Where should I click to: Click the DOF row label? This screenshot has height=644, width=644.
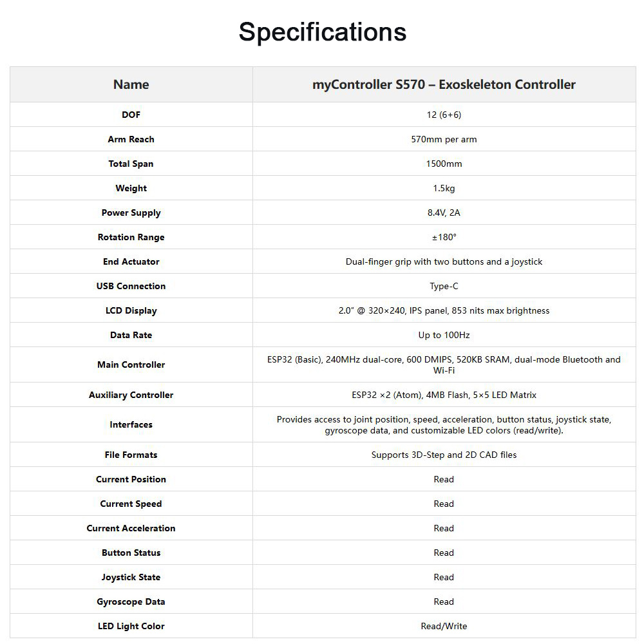click(x=131, y=115)
